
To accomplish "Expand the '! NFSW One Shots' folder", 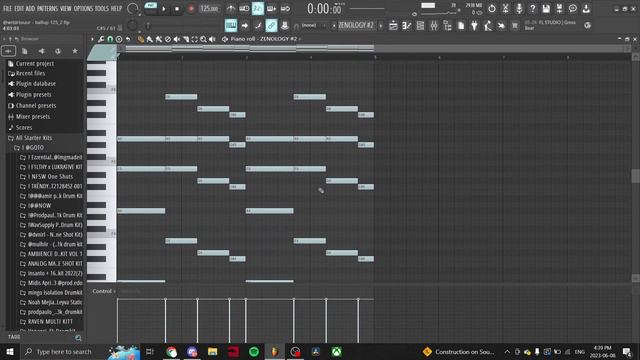I will tap(47, 177).
